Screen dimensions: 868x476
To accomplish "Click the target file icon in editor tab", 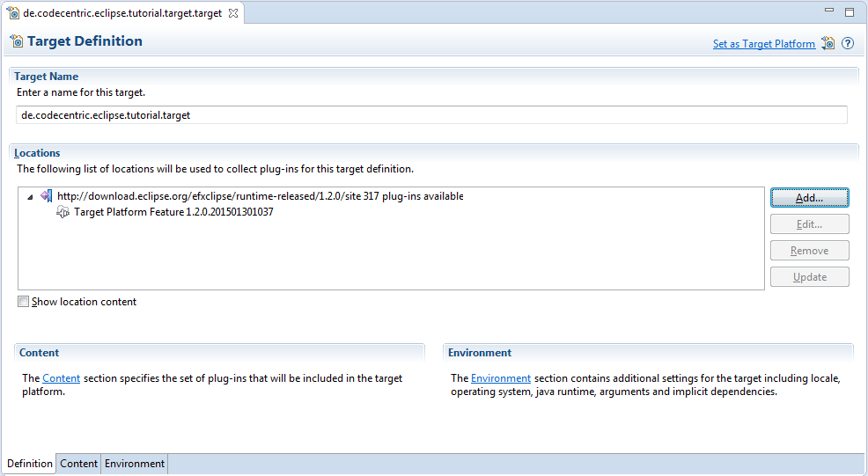I will click(x=13, y=13).
